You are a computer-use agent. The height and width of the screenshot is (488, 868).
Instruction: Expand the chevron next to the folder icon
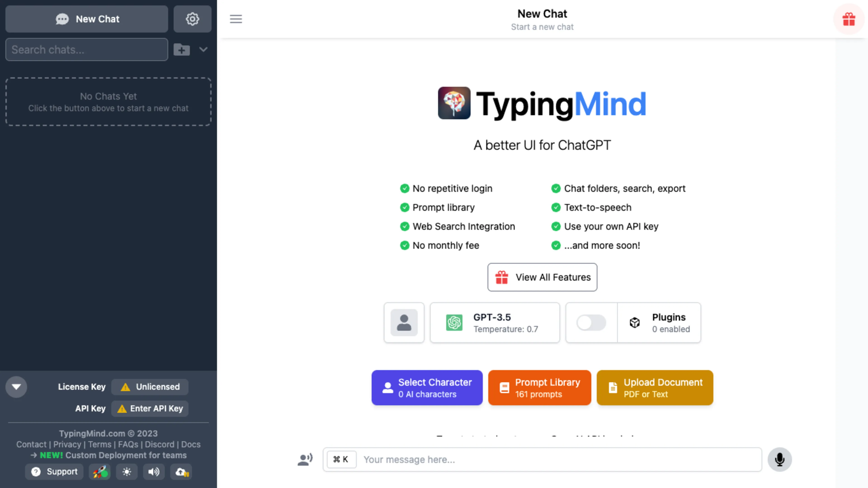(203, 49)
